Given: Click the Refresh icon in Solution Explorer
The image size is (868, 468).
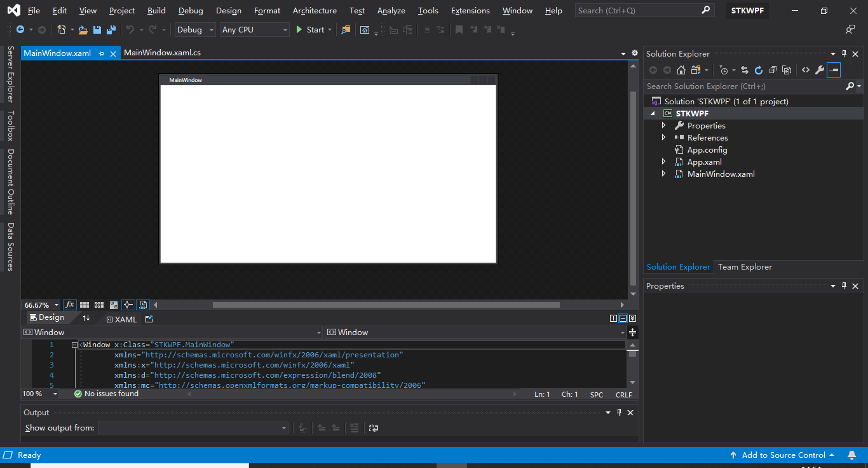Looking at the screenshot, I should (x=759, y=69).
